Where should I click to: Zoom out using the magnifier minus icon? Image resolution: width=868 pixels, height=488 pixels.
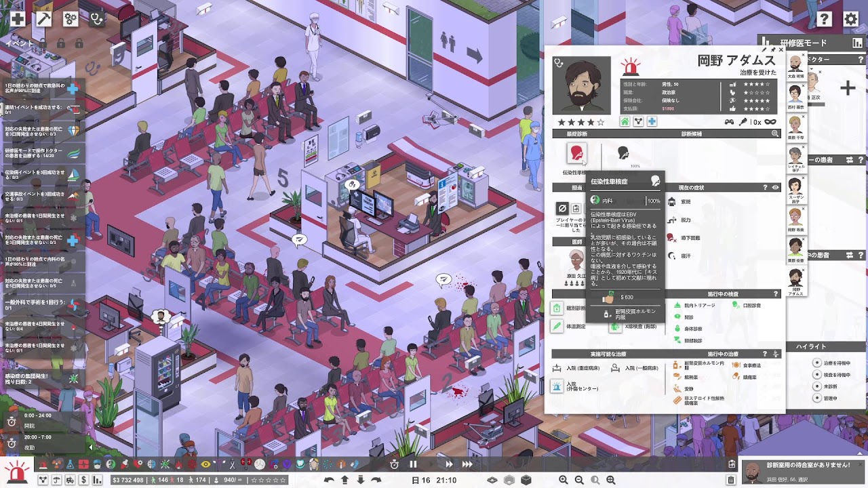point(578,480)
